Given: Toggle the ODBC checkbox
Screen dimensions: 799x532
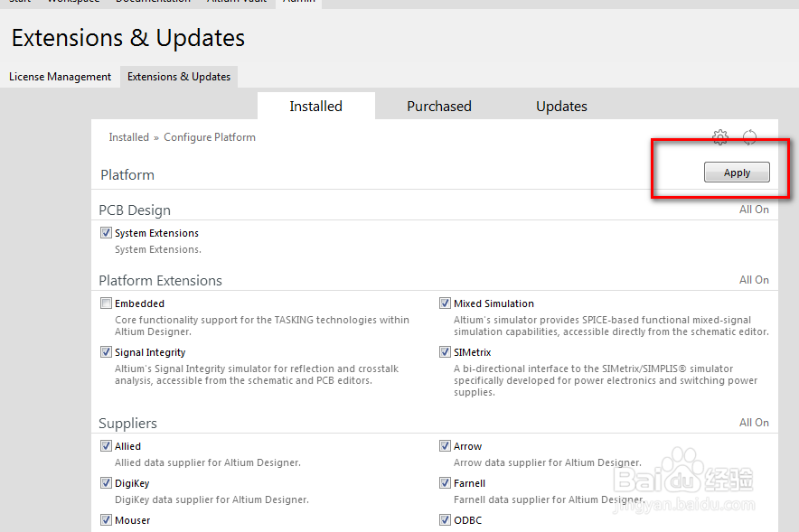Looking at the screenshot, I should tap(445, 519).
